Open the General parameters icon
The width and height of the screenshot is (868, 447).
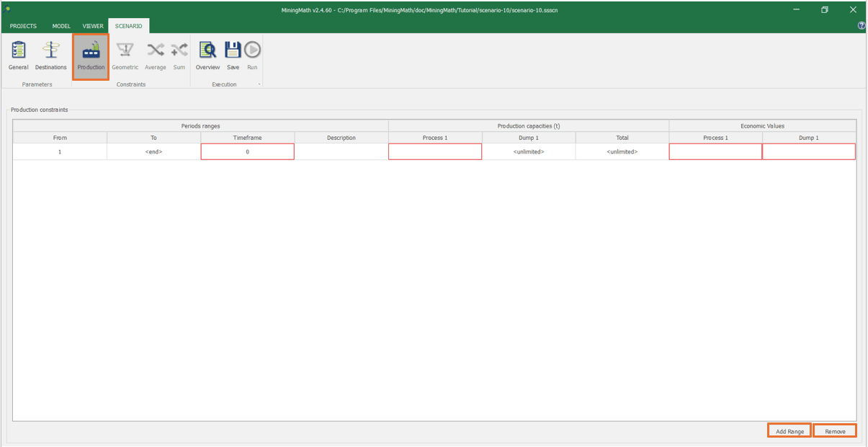point(18,56)
